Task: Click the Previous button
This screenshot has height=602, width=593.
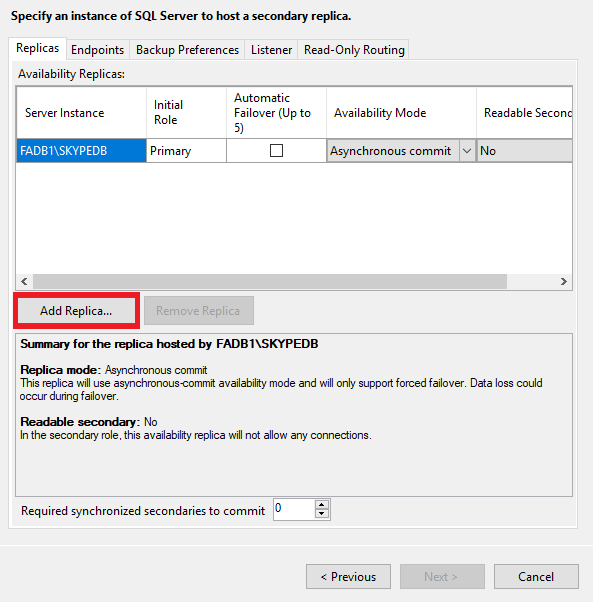Action: (349, 577)
